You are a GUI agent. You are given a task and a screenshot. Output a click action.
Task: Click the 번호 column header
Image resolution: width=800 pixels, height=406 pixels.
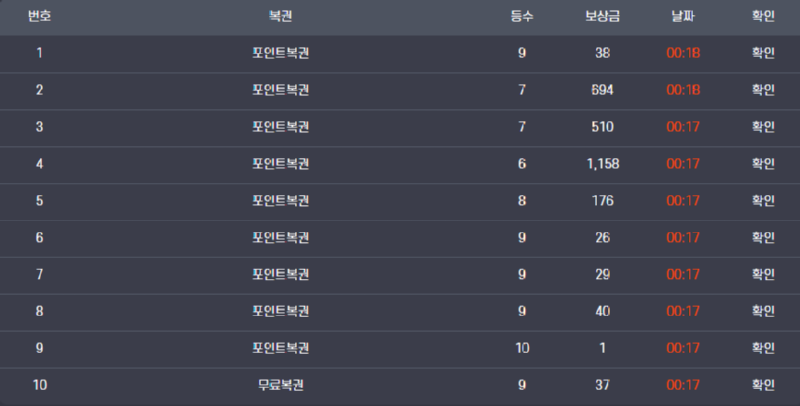(x=39, y=17)
